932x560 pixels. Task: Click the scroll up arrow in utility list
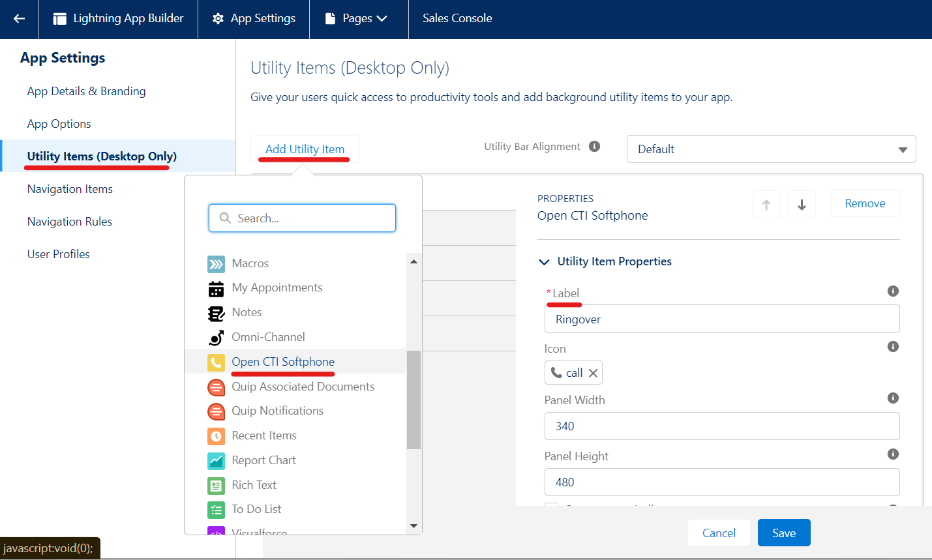pyautogui.click(x=413, y=261)
